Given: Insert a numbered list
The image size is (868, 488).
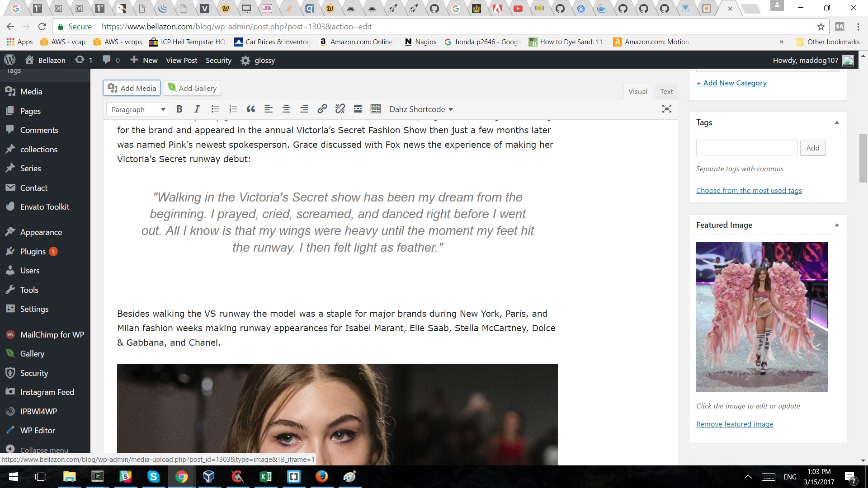Looking at the screenshot, I should tap(233, 109).
